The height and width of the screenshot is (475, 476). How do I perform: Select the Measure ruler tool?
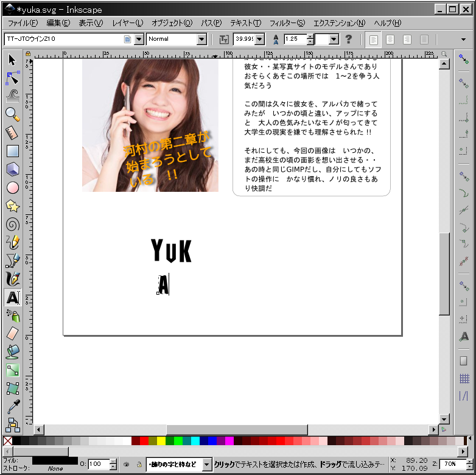[12, 133]
